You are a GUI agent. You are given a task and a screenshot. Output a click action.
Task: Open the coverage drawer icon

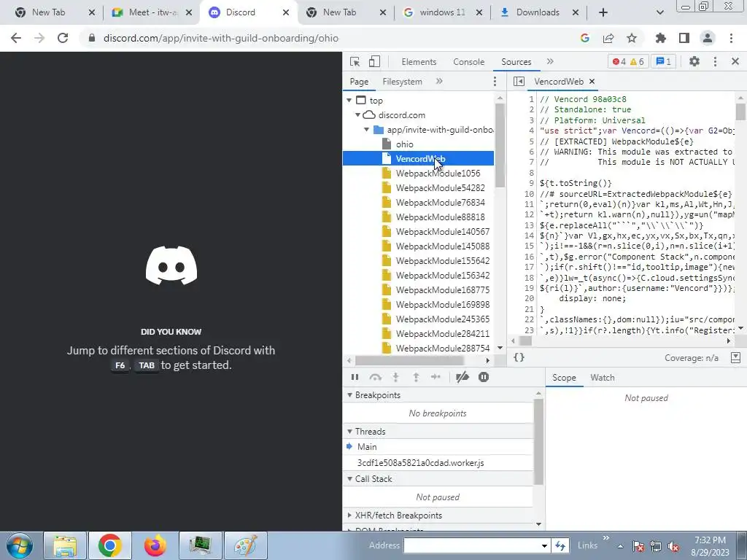tap(735, 357)
